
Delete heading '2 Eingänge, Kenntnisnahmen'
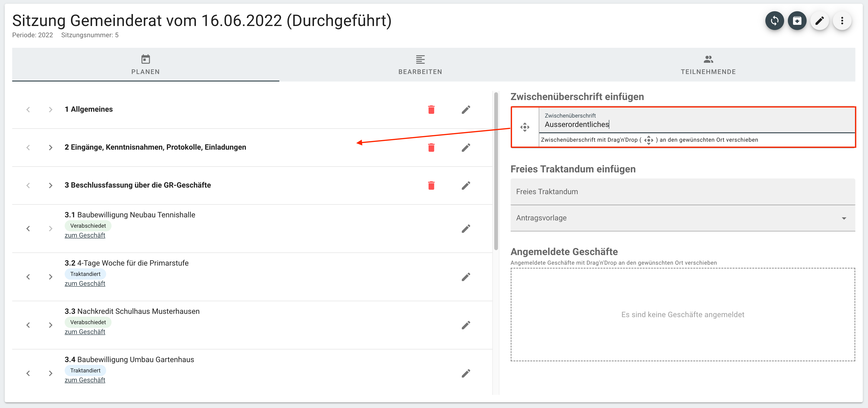tap(431, 148)
